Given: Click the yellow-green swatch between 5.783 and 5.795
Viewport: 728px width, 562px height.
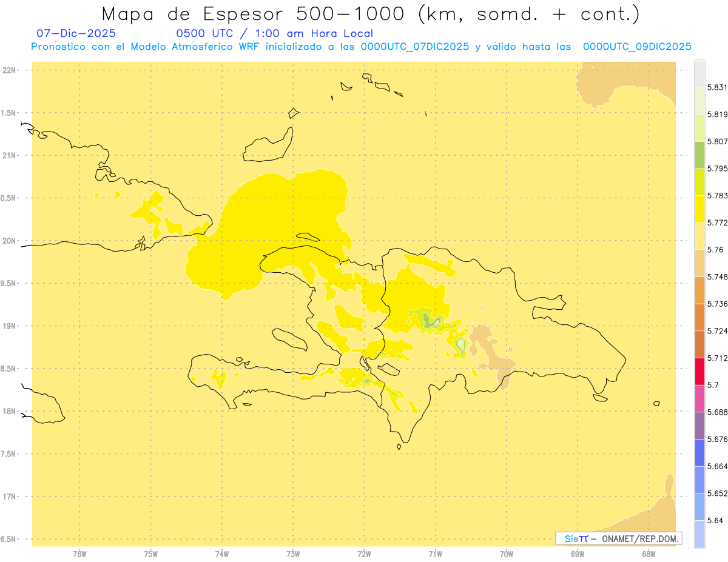Looking at the screenshot, I should tap(699, 182).
